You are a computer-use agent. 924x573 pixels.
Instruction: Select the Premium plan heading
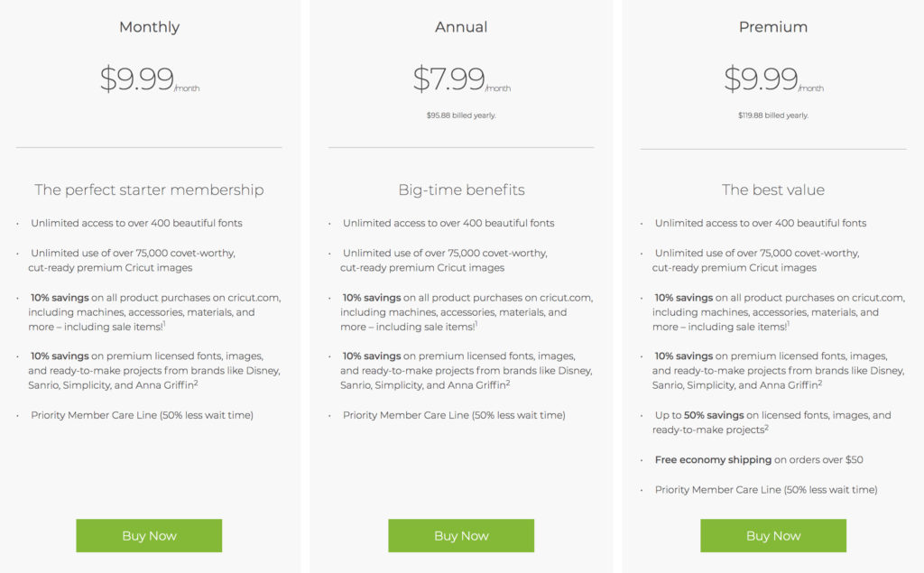tap(773, 27)
